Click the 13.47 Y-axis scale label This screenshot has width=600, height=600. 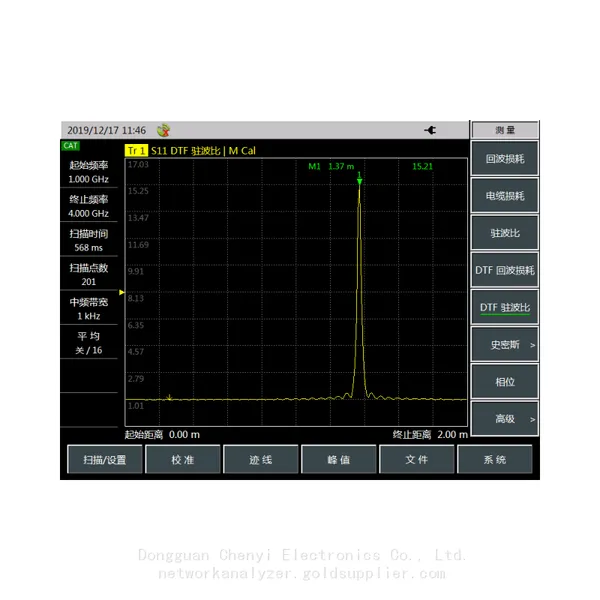point(138,218)
